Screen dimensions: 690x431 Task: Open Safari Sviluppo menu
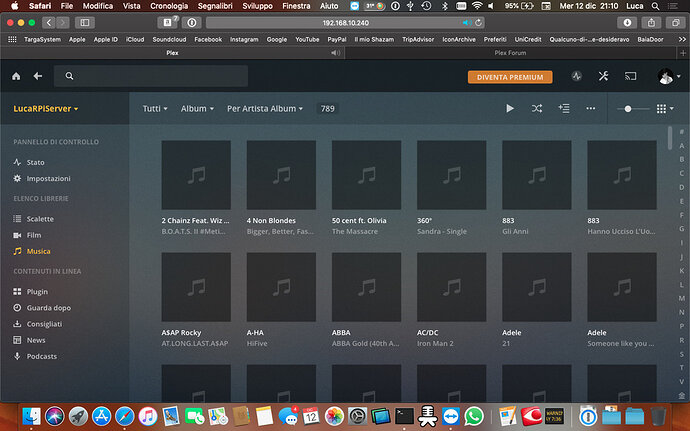pyautogui.click(x=257, y=6)
